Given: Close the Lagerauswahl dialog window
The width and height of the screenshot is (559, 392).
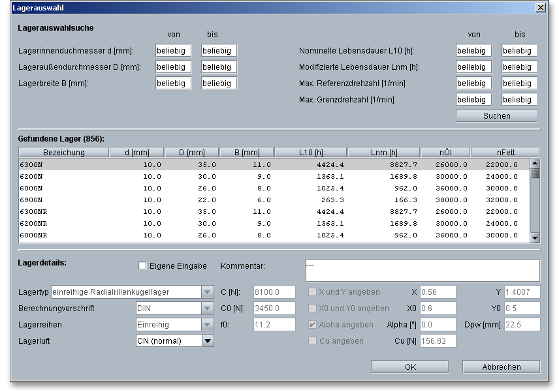Looking at the screenshot, I should click(540, 8).
